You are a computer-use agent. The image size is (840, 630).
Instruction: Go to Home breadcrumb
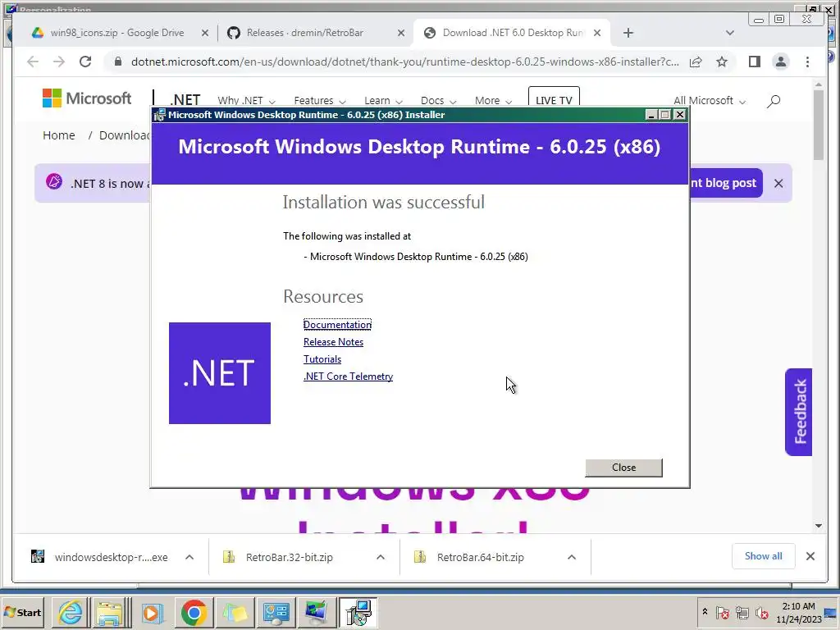59,135
